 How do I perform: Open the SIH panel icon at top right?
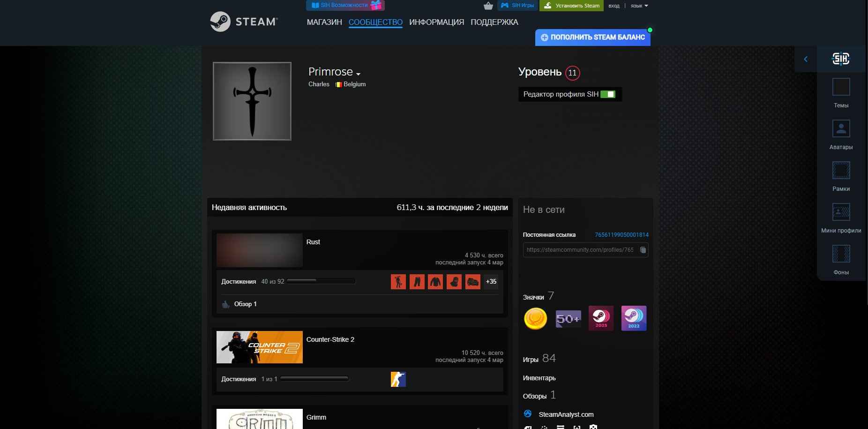(x=840, y=59)
